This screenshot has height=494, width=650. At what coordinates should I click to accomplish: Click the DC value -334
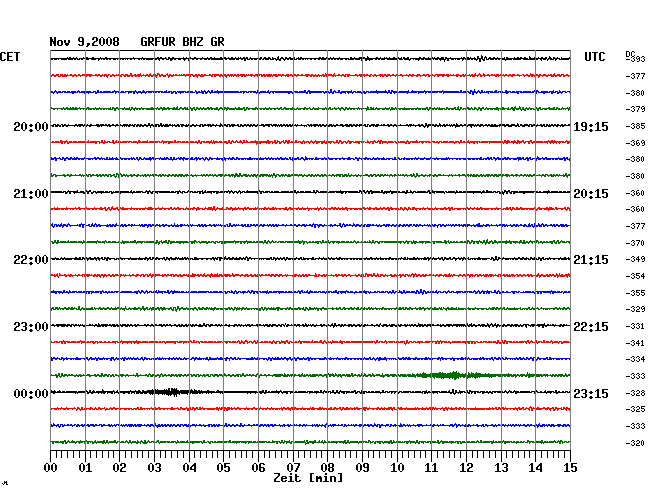coord(635,359)
